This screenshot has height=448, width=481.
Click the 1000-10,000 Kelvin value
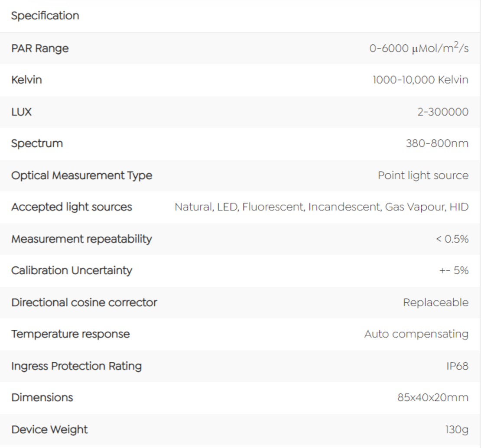pos(420,80)
